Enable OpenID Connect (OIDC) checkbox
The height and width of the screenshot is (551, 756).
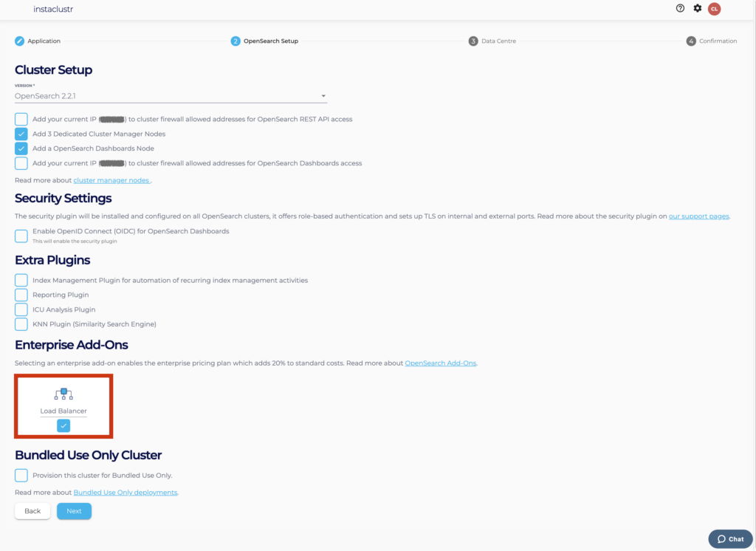coord(21,236)
